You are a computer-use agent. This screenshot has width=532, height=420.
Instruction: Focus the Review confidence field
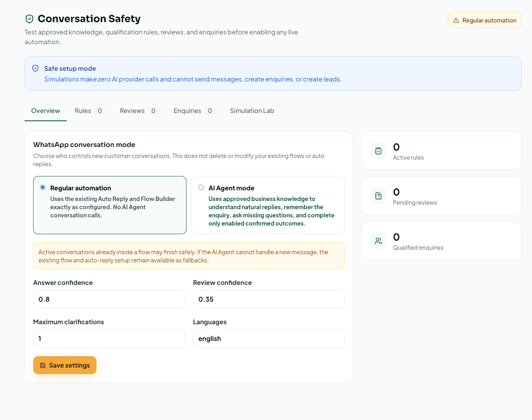point(269,299)
